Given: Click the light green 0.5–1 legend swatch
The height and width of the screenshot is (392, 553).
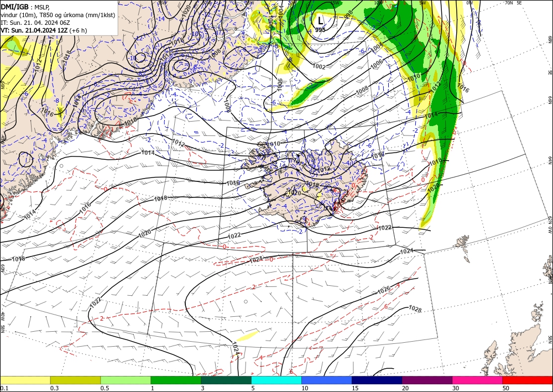Looking at the screenshot, I should [x=126, y=380].
